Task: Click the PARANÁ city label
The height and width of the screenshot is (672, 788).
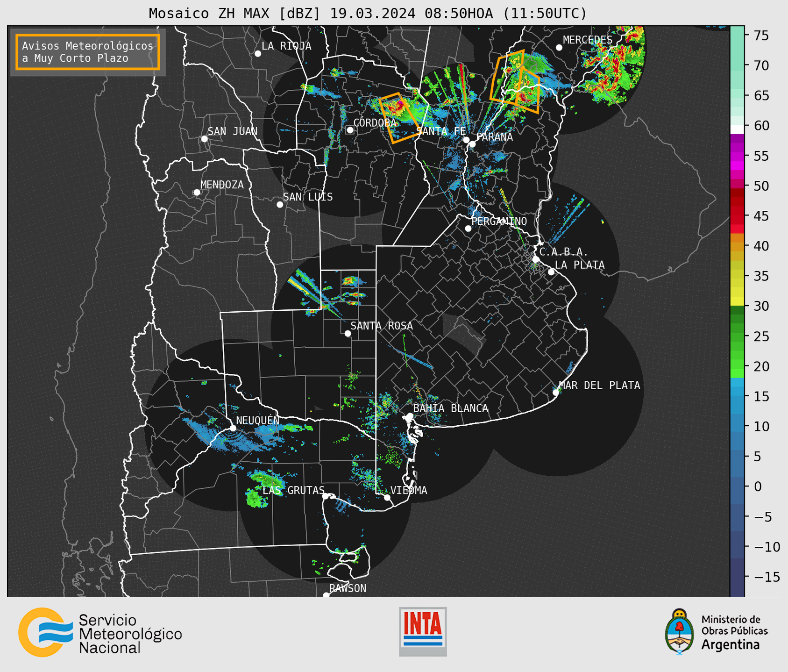Action: coord(494,137)
